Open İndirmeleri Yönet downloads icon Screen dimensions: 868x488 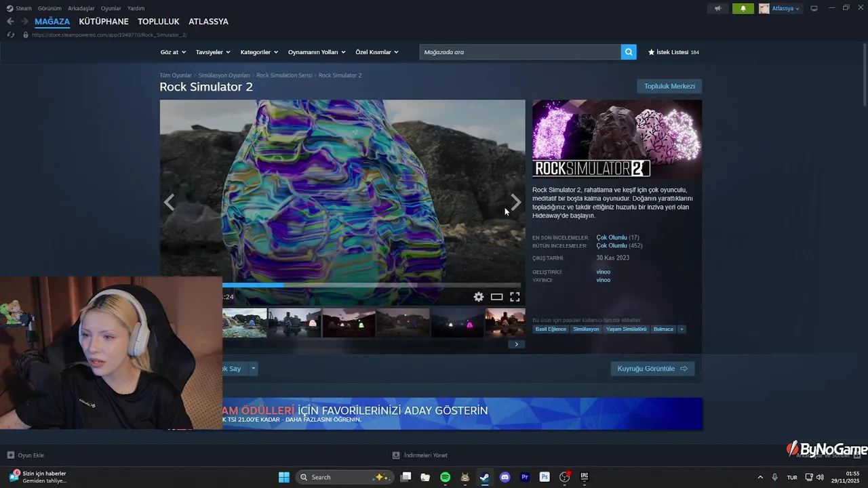[396, 455]
